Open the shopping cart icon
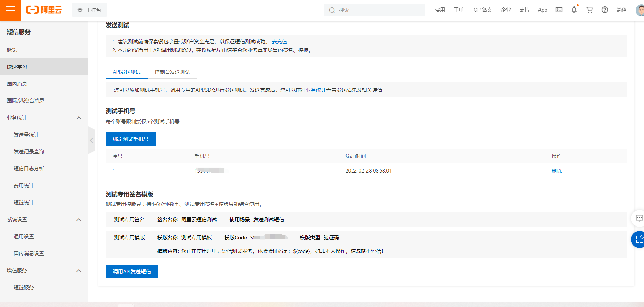644x307 pixels. pos(589,10)
